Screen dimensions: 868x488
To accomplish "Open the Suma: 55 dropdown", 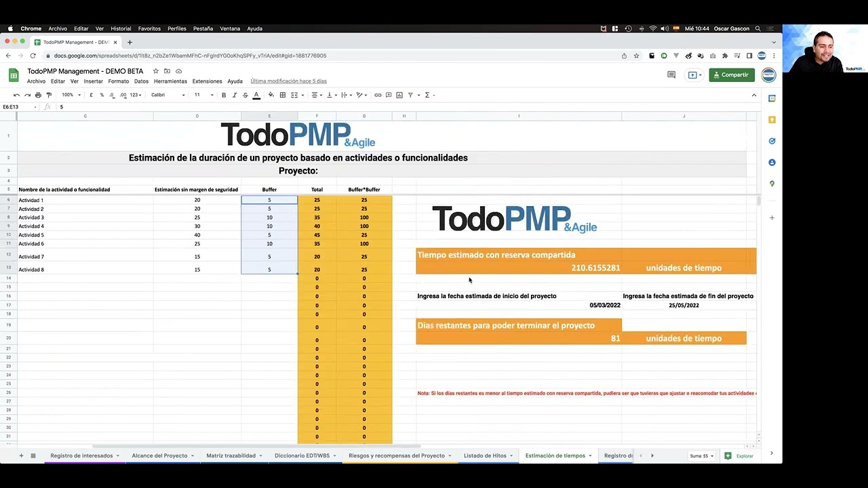I will point(702,455).
